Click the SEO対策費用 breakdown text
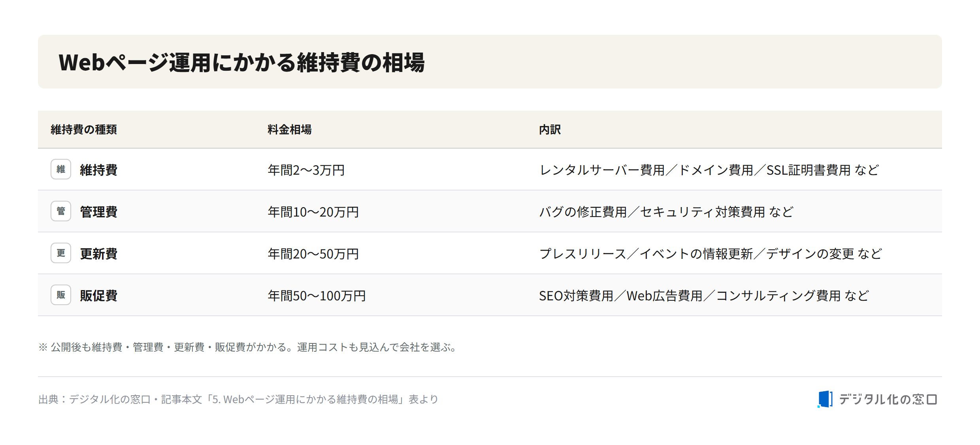The height and width of the screenshot is (445, 980). tap(576, 296)
